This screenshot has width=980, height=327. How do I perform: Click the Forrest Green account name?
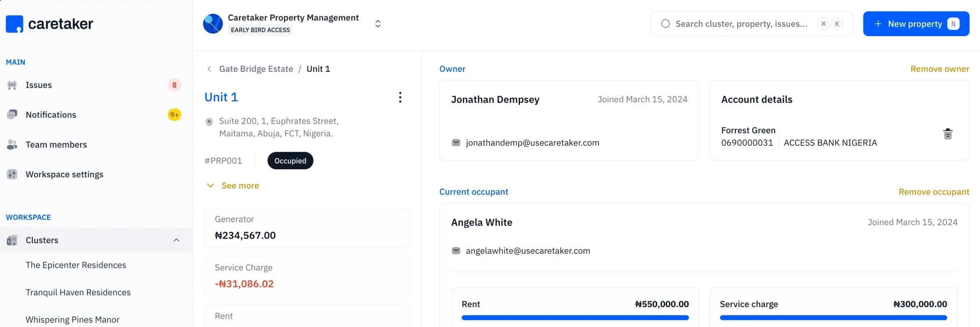748,130
